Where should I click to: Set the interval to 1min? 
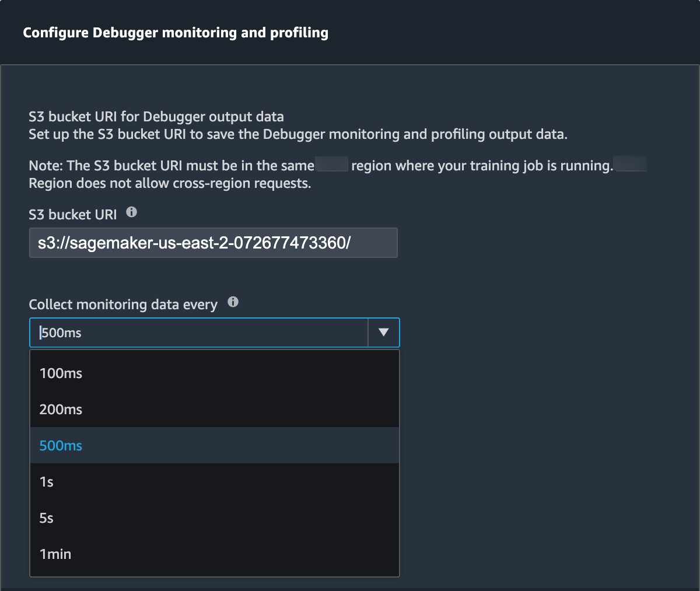55,554
